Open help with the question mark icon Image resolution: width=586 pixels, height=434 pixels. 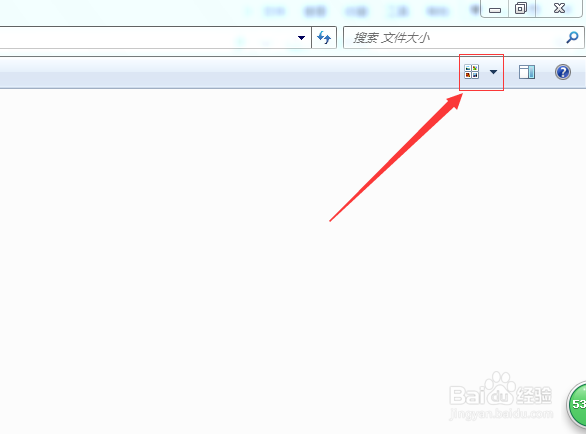pyautogui.click(x=562, y=72)
